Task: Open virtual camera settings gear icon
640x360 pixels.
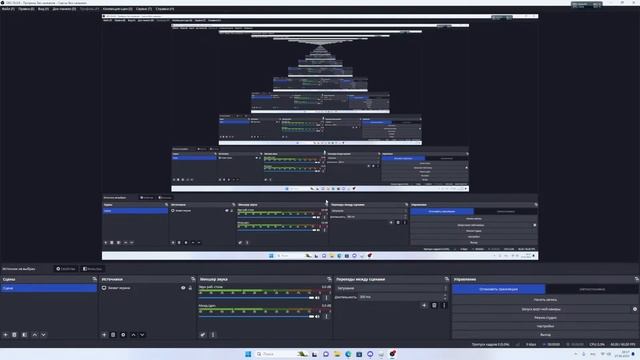Action: (x=635, y=309)
